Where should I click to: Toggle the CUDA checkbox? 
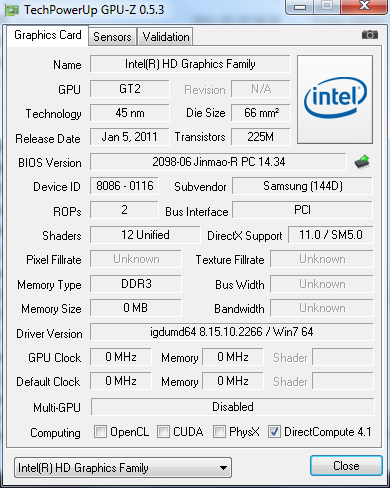click(163, 431)
